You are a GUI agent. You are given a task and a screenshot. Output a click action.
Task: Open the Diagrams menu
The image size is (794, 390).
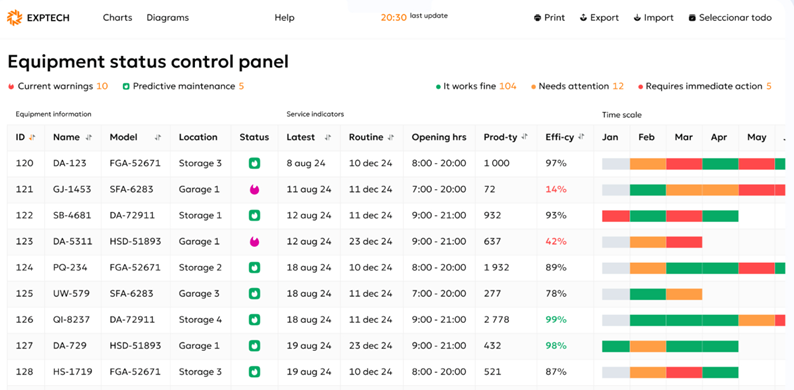[168, 18]
